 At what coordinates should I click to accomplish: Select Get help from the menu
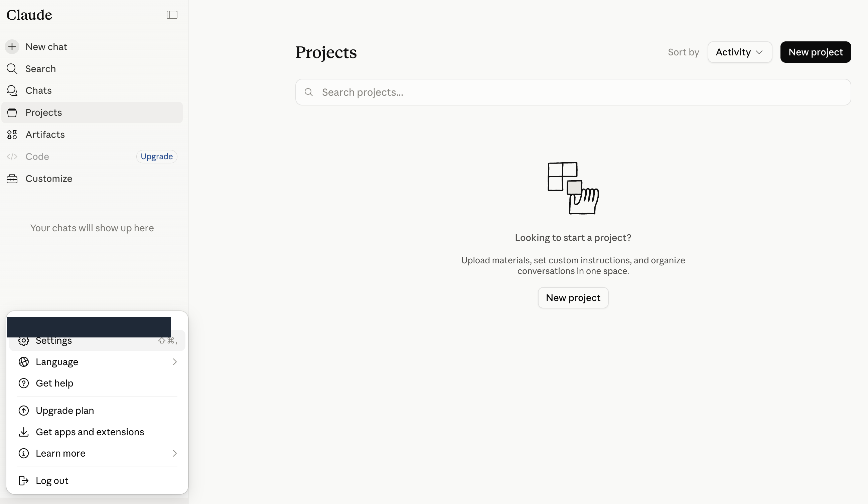pyautogui.click(x=97, y=383)
